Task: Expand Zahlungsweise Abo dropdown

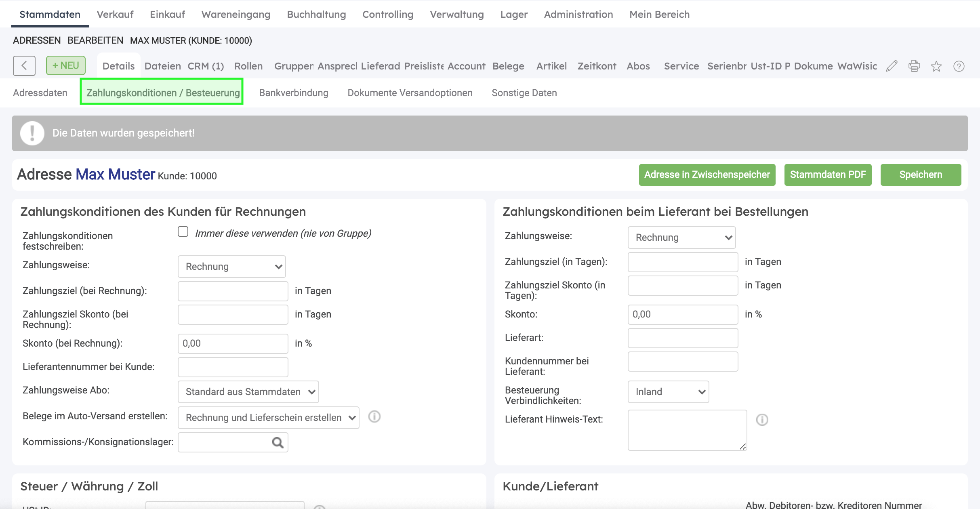Action: click(248, 392)
